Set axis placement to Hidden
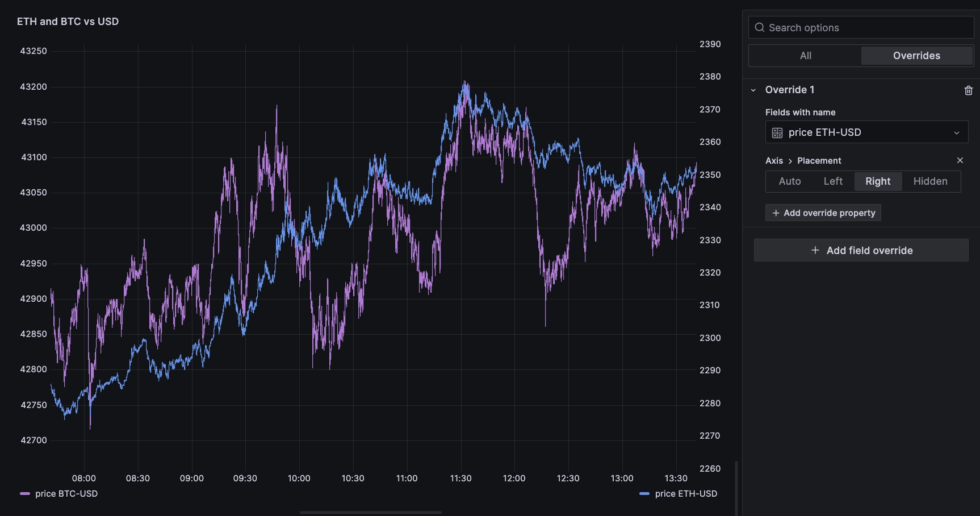 coord(930,181)
